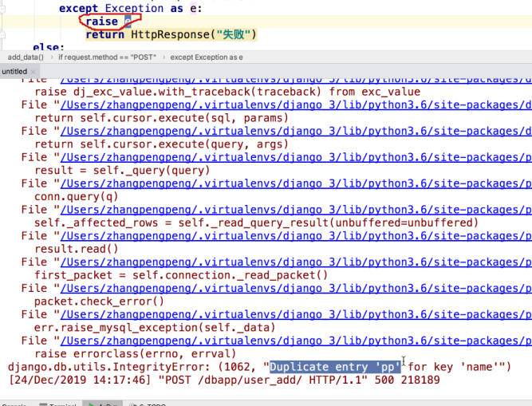Click the 'result.read()' output line
The height and width of the screenshot is (406, 532).
pyautogui.click(x=77, y=250)
